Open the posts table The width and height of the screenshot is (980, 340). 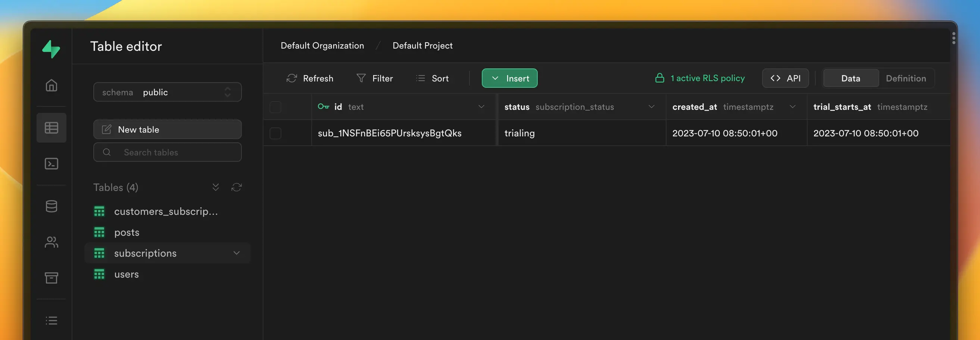click(x=127, y=232)
